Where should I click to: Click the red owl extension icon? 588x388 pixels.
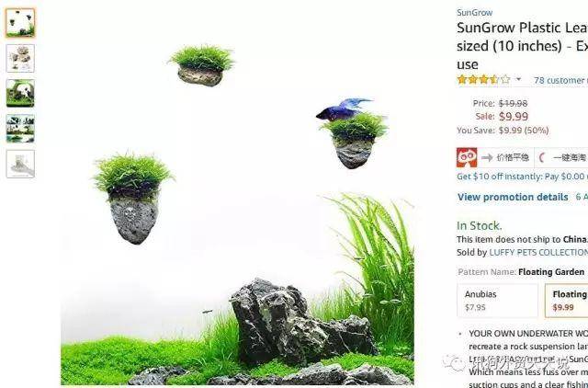tap(467, 157)
